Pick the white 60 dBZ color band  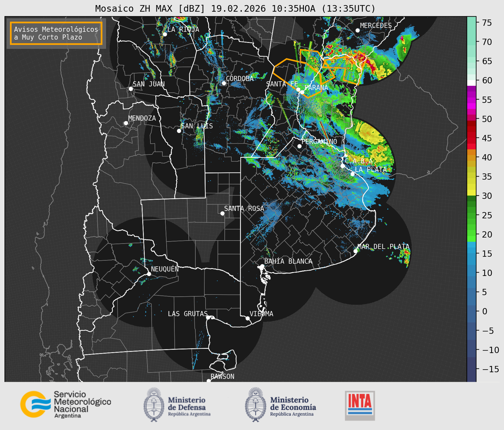point(471,83)
